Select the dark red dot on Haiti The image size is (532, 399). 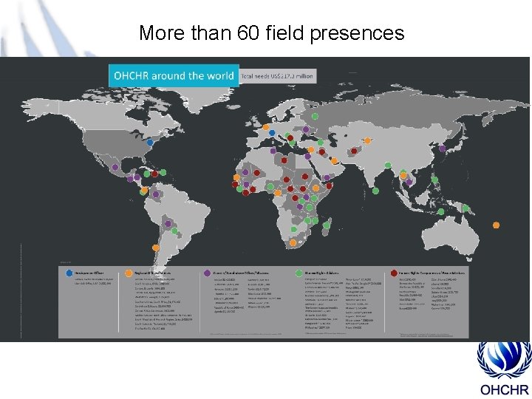point(154,174)
